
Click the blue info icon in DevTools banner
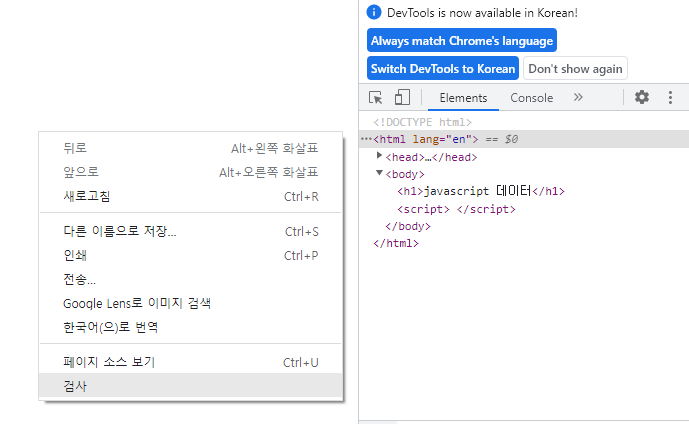374,12
